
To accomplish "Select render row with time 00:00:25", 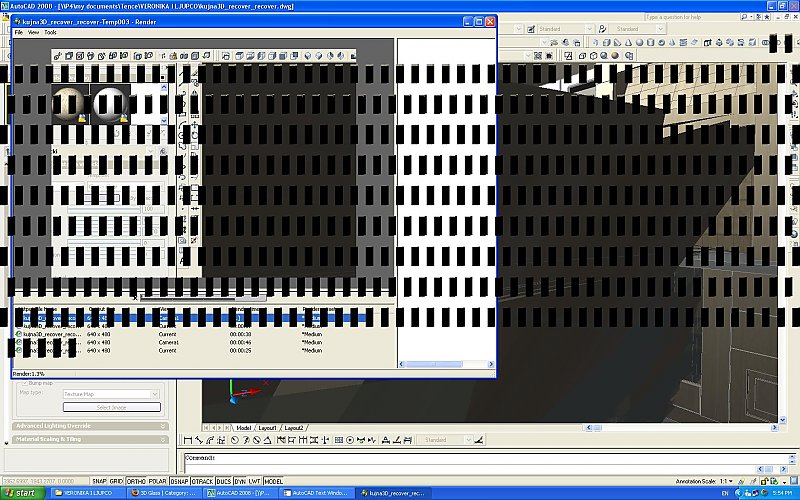I will tap(204, 351).
